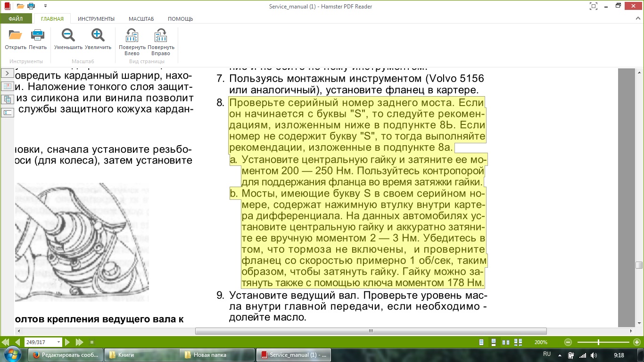Screen dimensions: 644x362
Task: Open the quick access toolbar customize arrow
Action: 45,6
